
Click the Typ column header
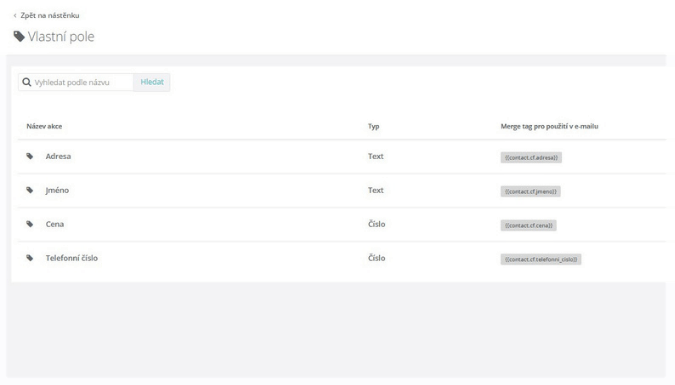(374, 126)
